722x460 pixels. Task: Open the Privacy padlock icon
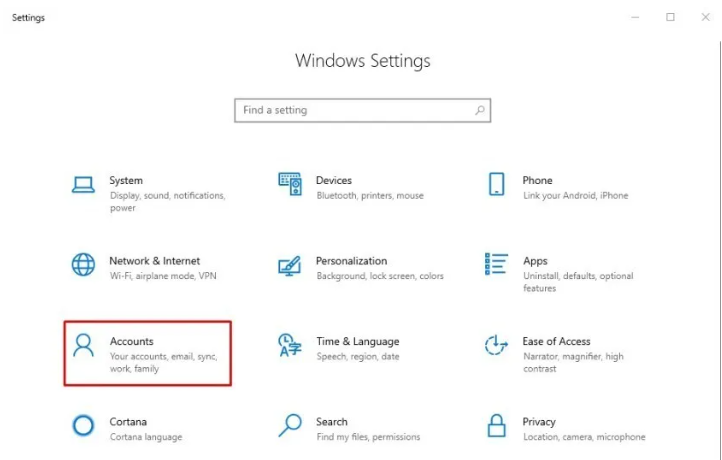[496, 425]
